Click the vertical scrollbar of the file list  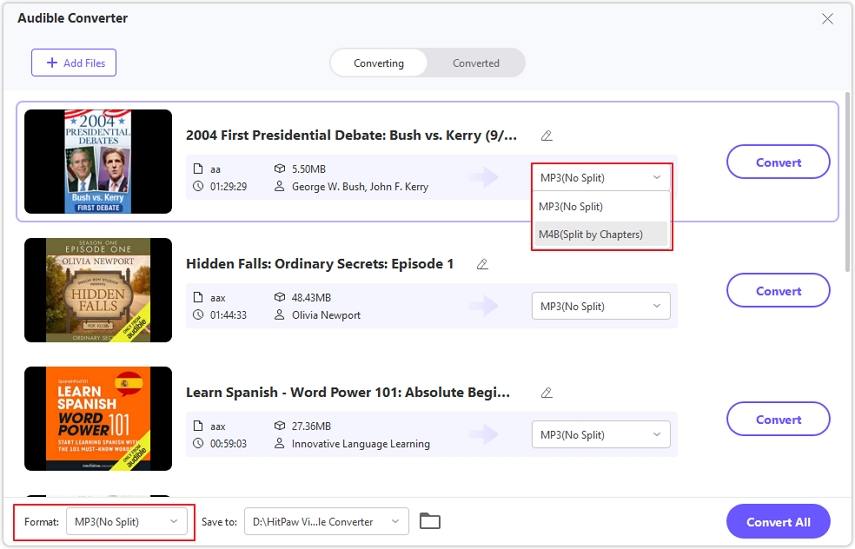coord(847,180)
